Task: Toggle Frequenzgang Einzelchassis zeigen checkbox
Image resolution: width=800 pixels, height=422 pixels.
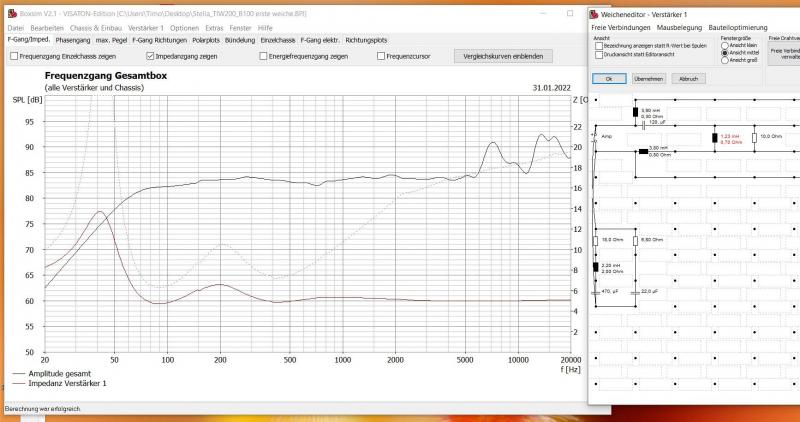Action: point(14,56)
